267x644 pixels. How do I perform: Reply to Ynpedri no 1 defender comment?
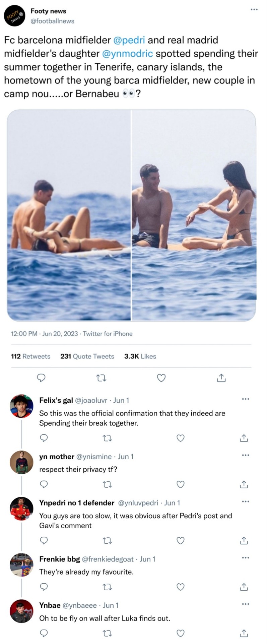point(44,540)
